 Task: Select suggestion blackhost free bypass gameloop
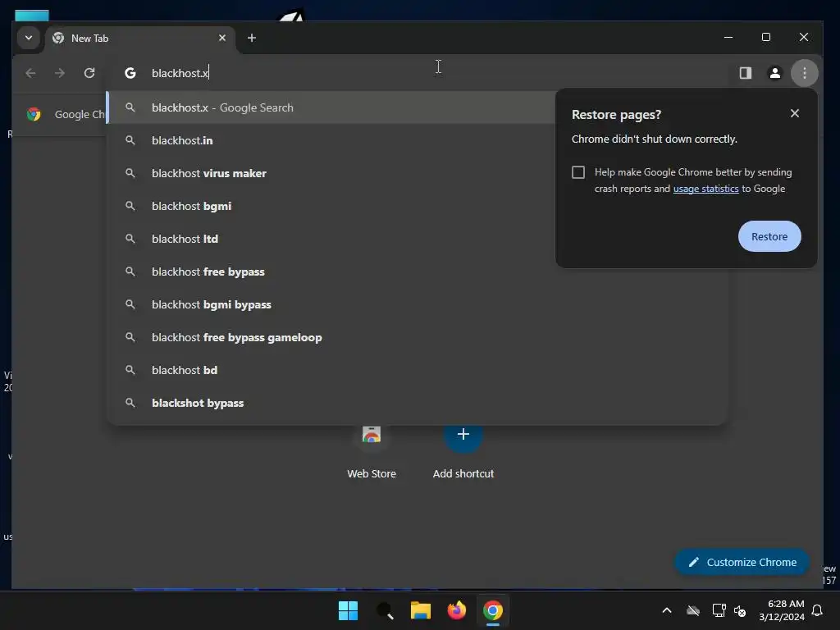pyautogui.click(x=417, y=337)
